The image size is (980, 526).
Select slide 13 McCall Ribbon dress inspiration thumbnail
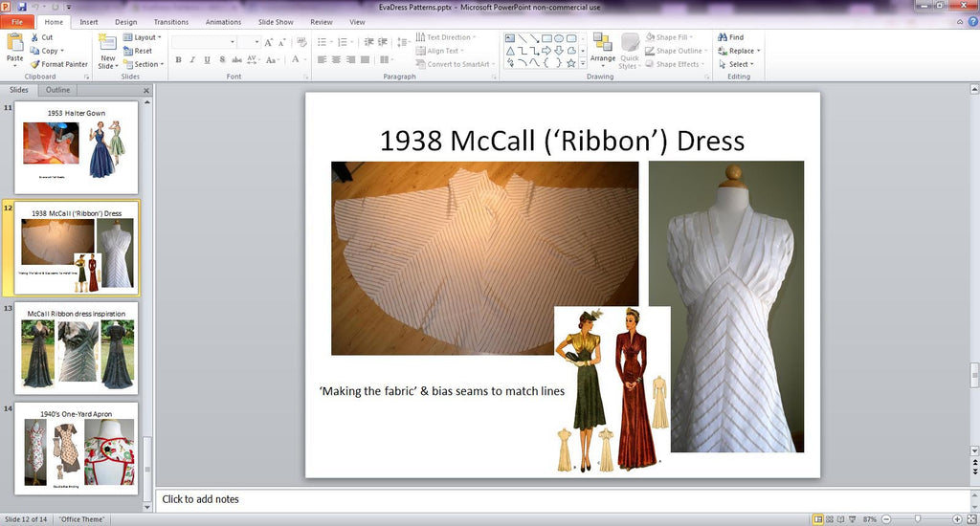[x=76, y=348]
